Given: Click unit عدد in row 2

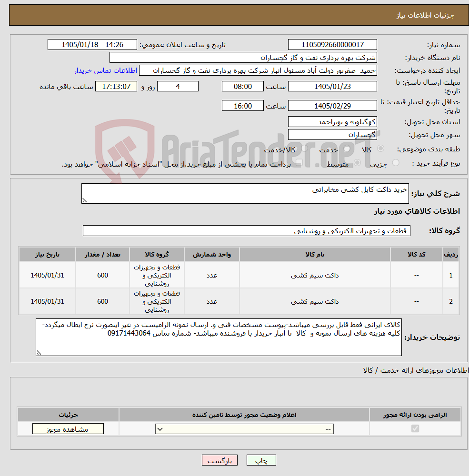Looking at the screenshot, I should (x=212, y=301).
